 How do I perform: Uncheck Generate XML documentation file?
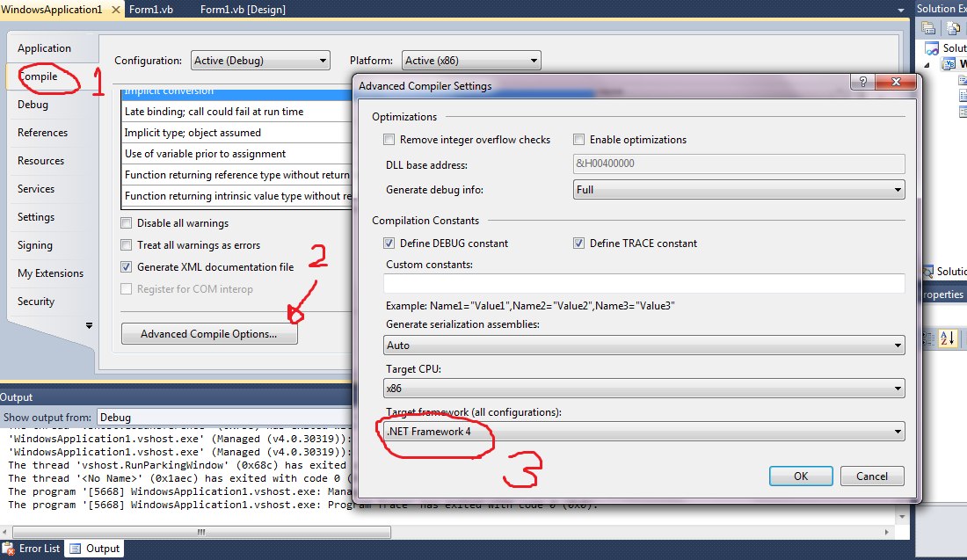pos(127,267)
